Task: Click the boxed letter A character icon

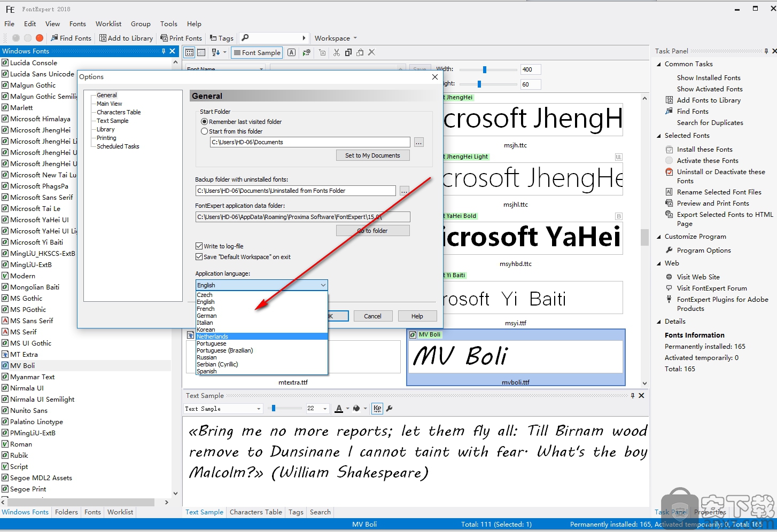Action: (291, 52)
